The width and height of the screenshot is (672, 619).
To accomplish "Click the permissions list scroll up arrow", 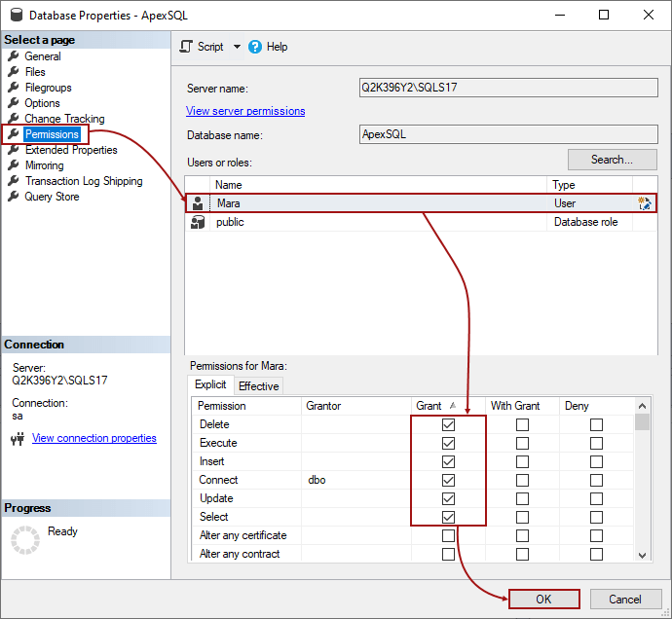I will [642, 406].
